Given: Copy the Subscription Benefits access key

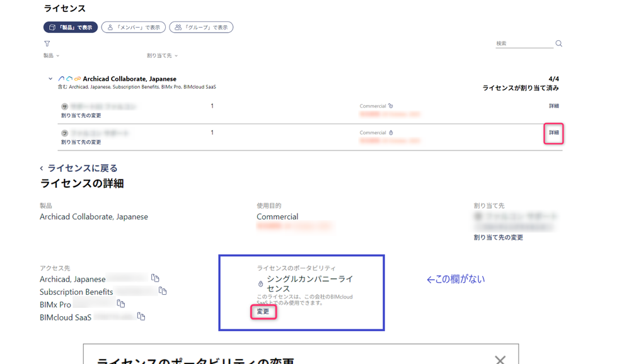Looking at the screenshot, I should (163, 291).
